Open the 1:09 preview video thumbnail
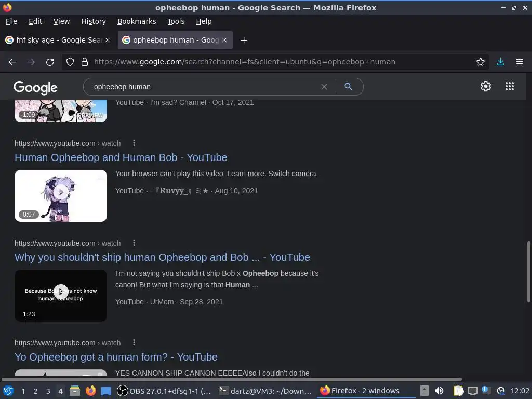The height and width of the screenshot is (399, 532). pyautogui.click(x=61, y=111)
